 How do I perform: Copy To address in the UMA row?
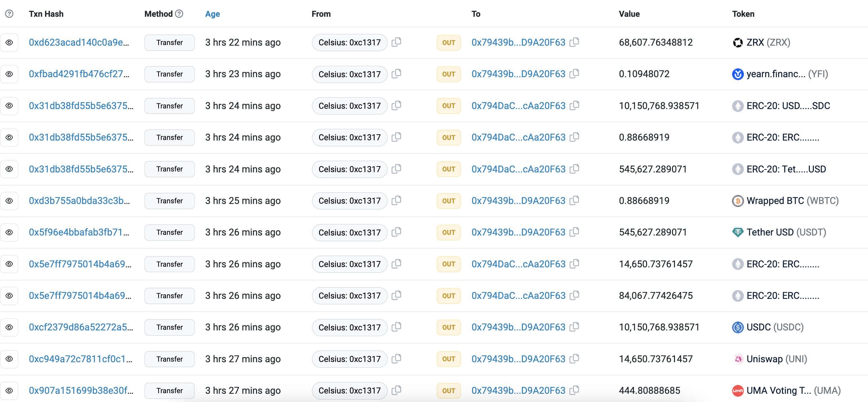point(574,390)
